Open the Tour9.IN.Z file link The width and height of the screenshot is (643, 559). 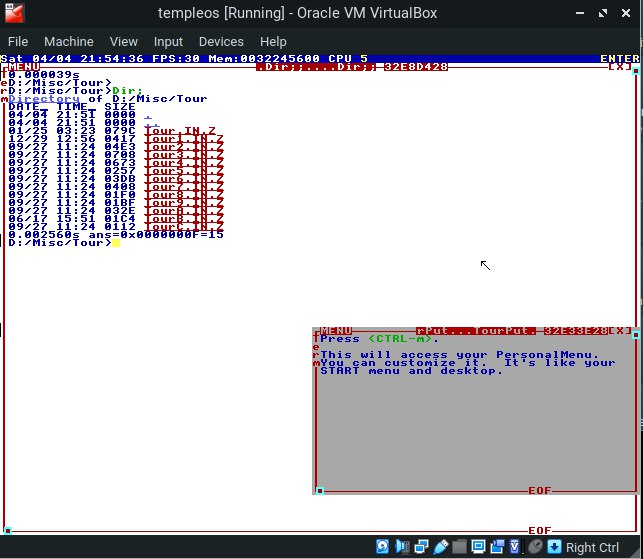184,203
